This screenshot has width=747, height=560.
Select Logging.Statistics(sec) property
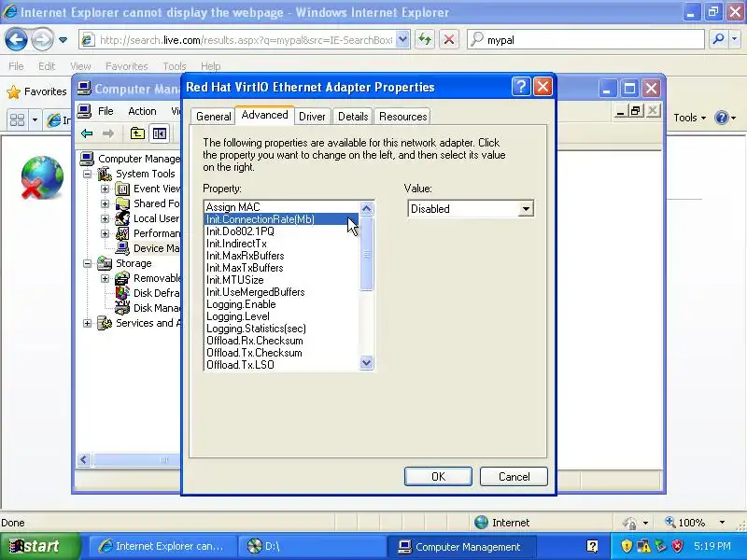[x=281, y=329]
